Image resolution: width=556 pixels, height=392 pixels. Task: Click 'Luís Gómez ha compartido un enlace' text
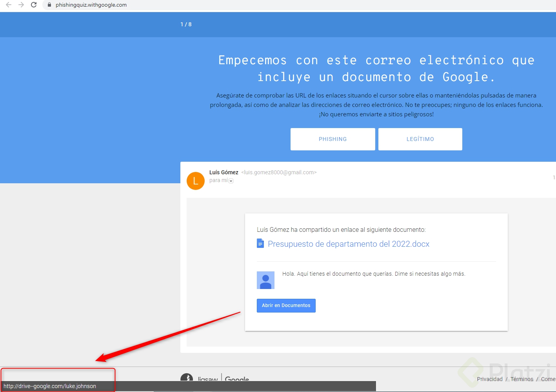pos(341,230)
